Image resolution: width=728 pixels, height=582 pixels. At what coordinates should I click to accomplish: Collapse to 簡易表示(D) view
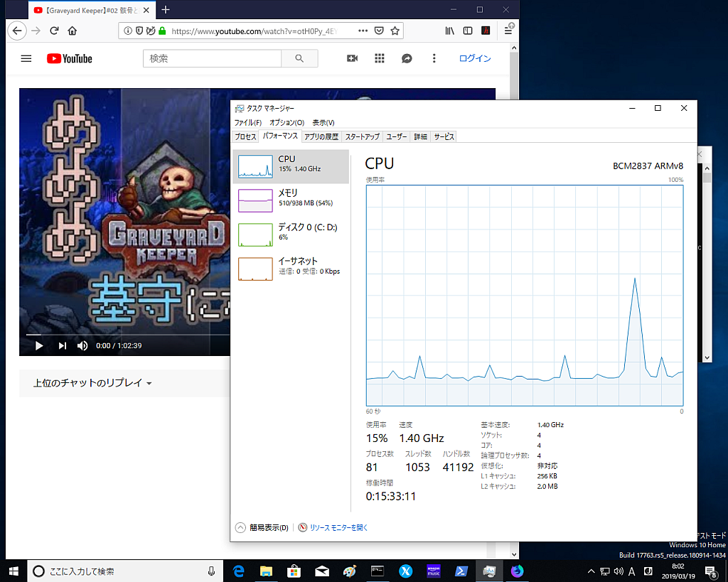click(x=262, y=528)
